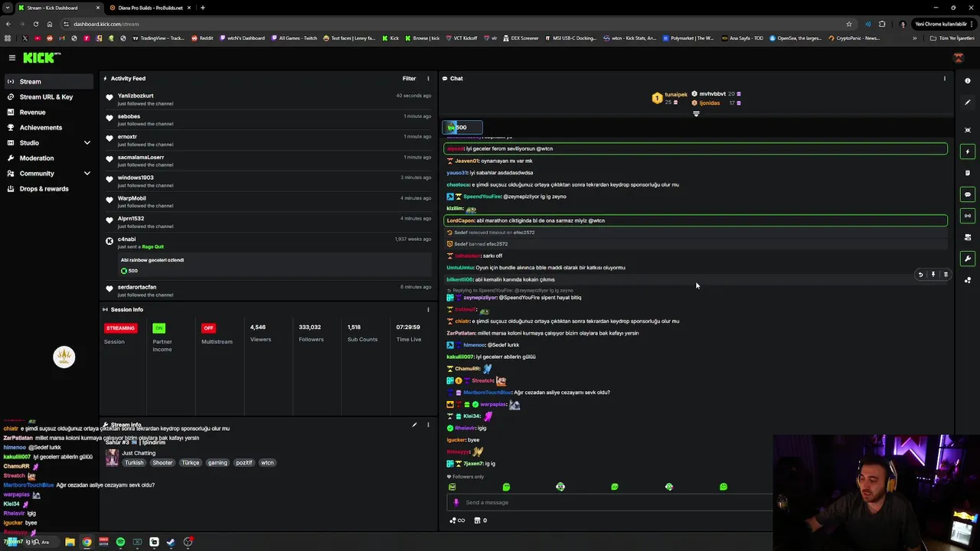Screen dimensions: 980x551
Task: Select the first quick emote below chat
Action: 452,487
